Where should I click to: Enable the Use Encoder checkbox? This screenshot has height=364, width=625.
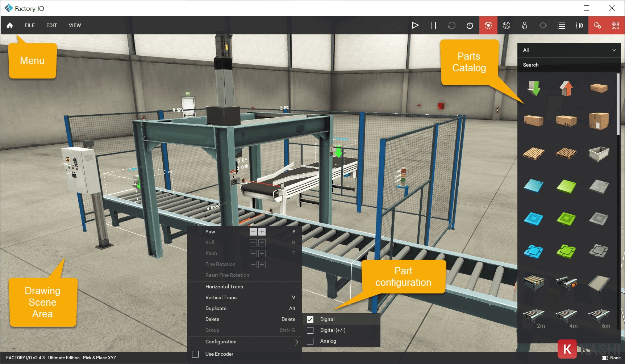[x=195, y=354]
